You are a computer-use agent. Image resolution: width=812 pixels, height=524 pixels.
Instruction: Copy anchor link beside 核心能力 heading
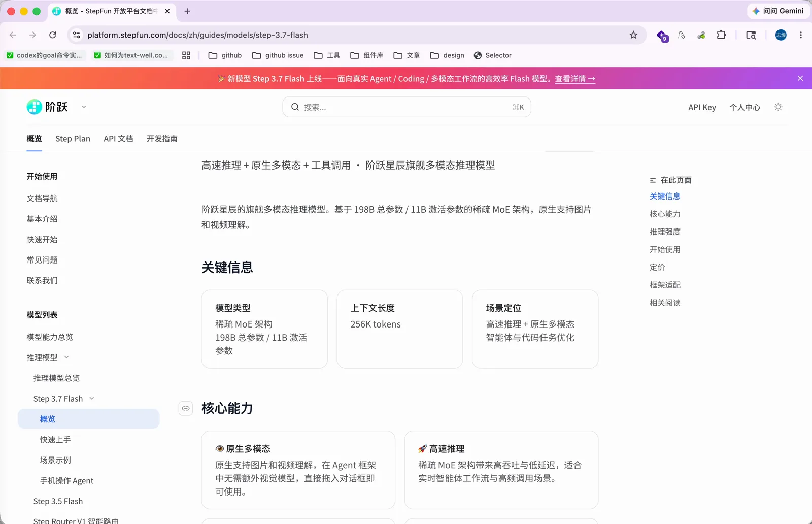coord(186,408)
